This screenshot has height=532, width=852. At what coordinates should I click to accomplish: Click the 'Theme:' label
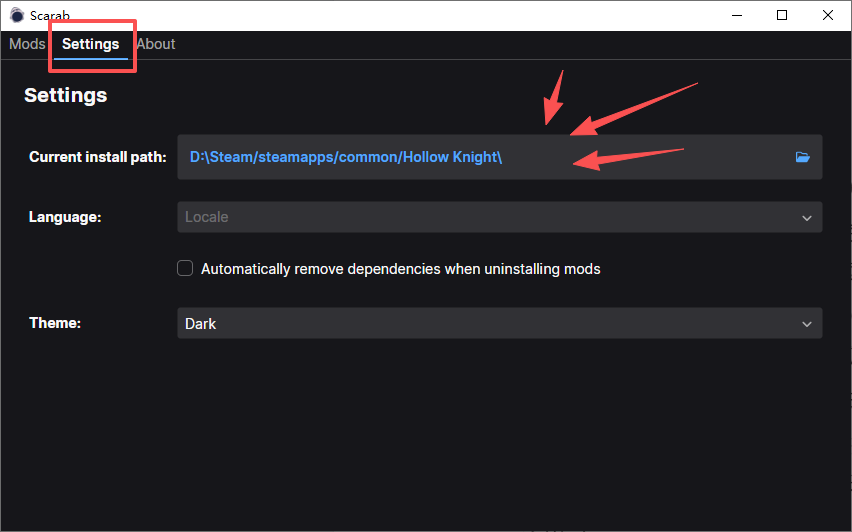[x=55, y=323]
